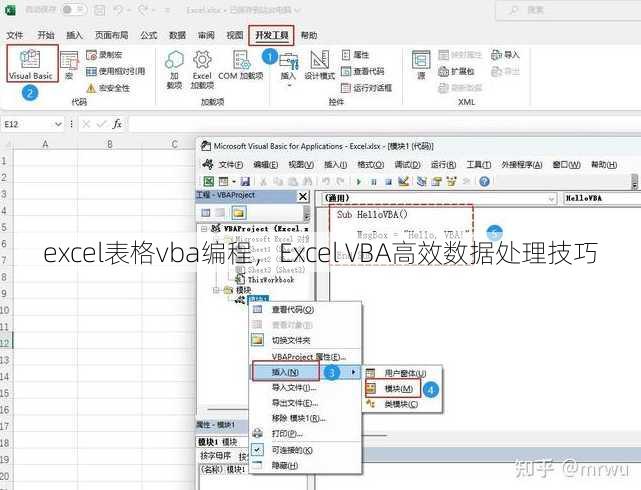Open the VBA 调试(D) menu
Screen dimensions: 641x490
407,165
